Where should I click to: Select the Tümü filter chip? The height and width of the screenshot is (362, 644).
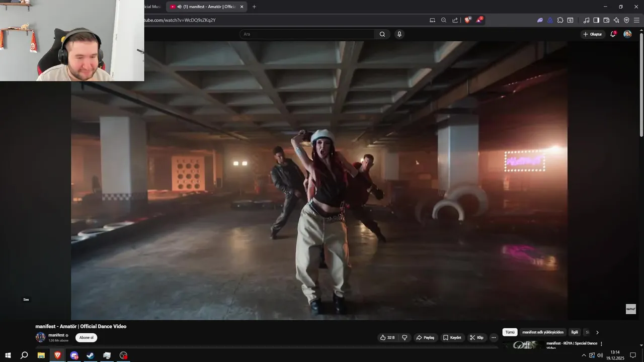click(510, 332)
